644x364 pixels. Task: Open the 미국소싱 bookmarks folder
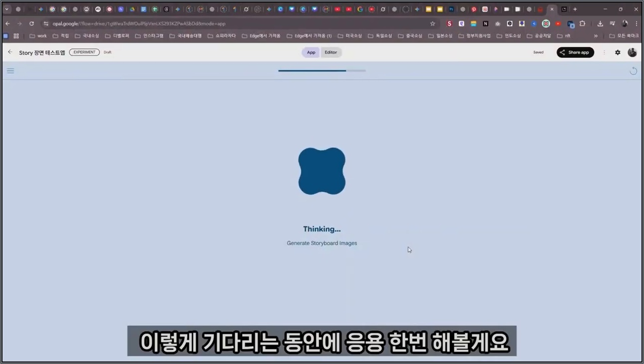pos(350,36)
